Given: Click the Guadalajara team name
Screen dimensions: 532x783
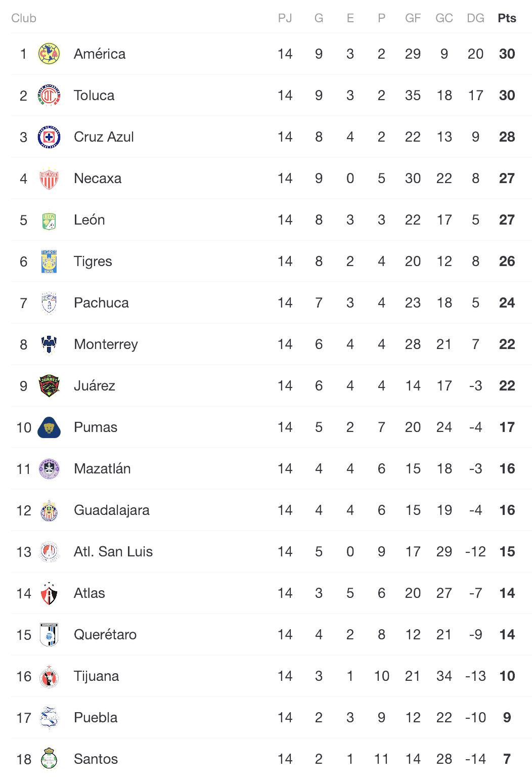Looking at the screenshot, I should pos(112,510).
